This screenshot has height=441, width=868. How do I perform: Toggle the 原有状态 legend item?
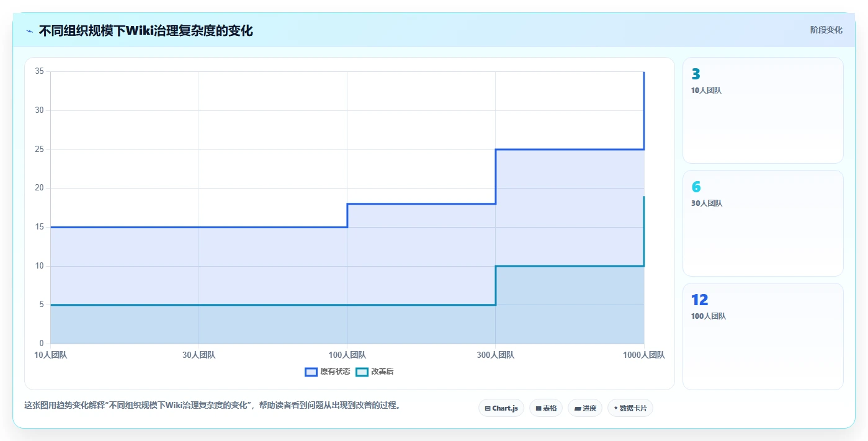[x=328, y=372]
